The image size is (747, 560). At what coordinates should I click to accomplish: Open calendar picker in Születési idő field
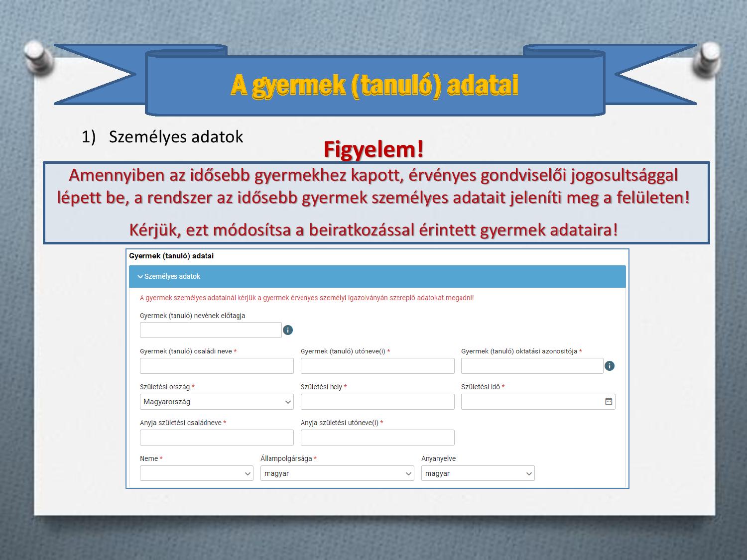[x=609, y=402]
